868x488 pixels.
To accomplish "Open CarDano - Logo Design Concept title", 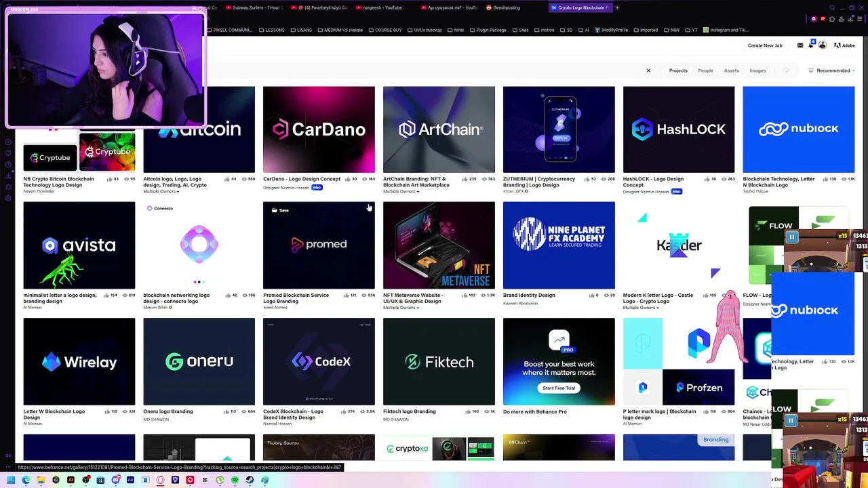I will (302, 179).
